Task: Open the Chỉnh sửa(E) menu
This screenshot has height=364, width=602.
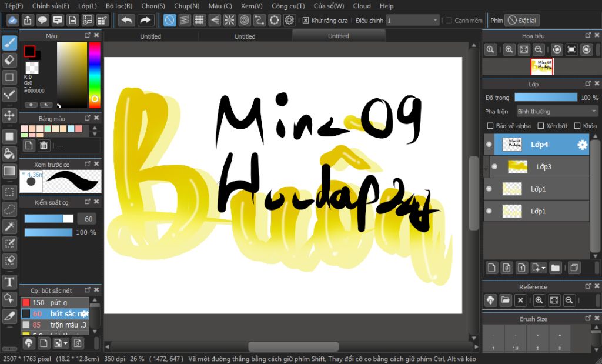Action: pos(51,6)
